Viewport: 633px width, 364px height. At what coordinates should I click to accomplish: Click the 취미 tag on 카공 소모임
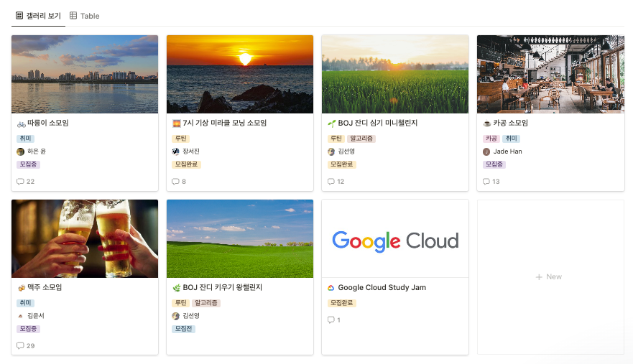(x=512, y=139)
